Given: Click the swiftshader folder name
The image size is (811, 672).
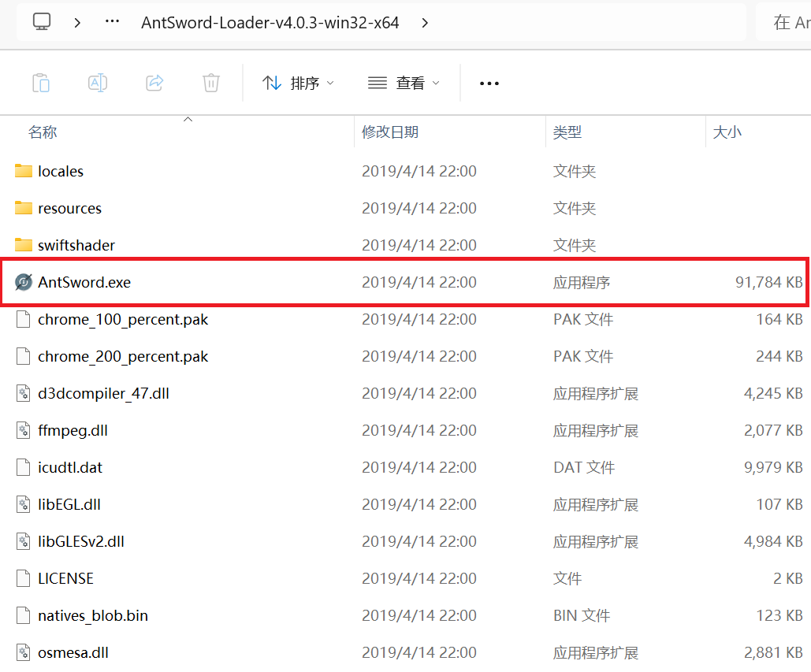Looking at the screenshot, I should (76, 245).
